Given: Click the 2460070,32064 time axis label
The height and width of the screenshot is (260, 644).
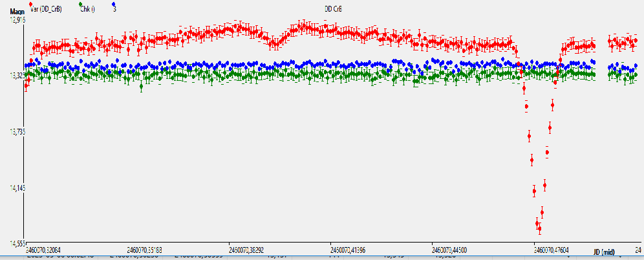Looking at the screenshot, I should click(43, 249).
